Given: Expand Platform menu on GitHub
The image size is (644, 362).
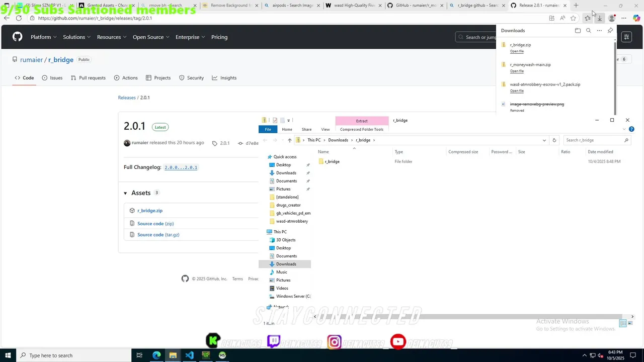Looking at the screenshot, I should 44,37.
